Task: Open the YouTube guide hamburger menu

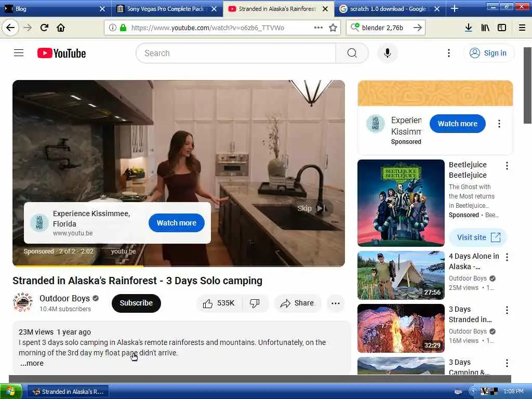Action: tap(19, 53)
